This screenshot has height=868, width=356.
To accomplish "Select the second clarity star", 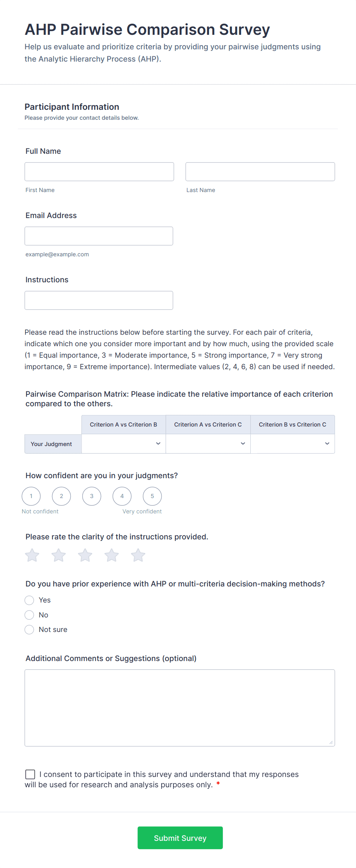I will point(59,555).
